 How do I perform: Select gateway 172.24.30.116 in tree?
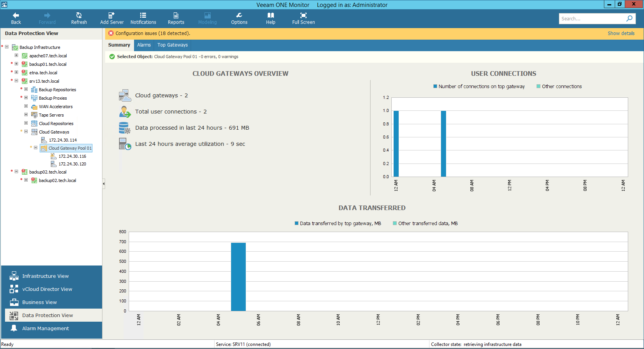72,156
